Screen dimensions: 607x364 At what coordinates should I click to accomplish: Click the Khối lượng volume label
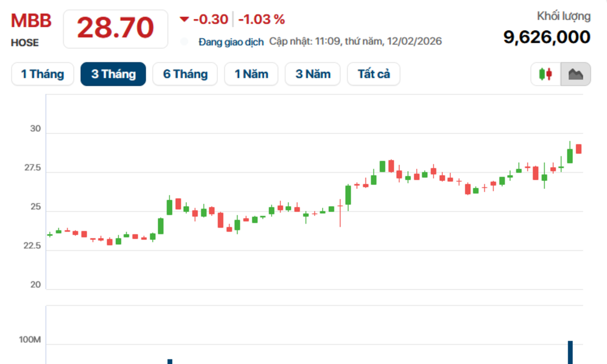click(x=564, y=16)
